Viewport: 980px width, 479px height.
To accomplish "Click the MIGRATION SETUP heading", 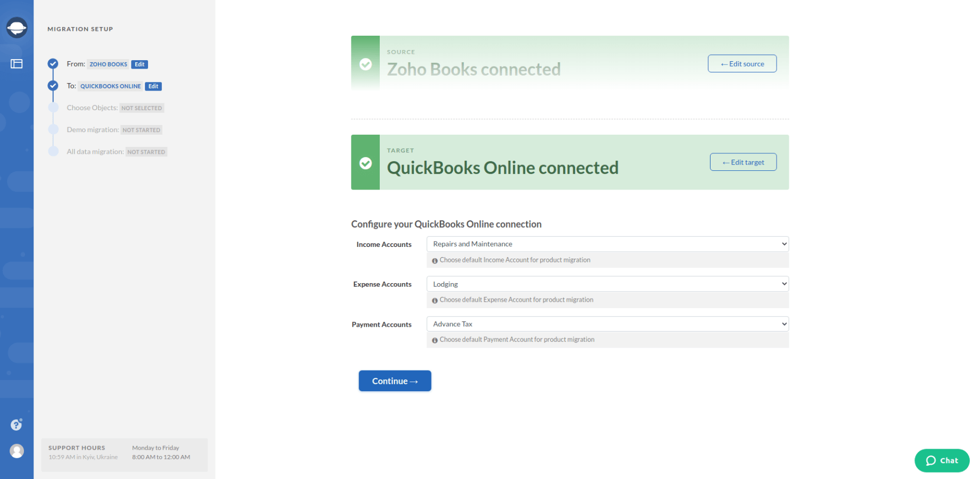I will pyautogui.click(x=80, y=29).
